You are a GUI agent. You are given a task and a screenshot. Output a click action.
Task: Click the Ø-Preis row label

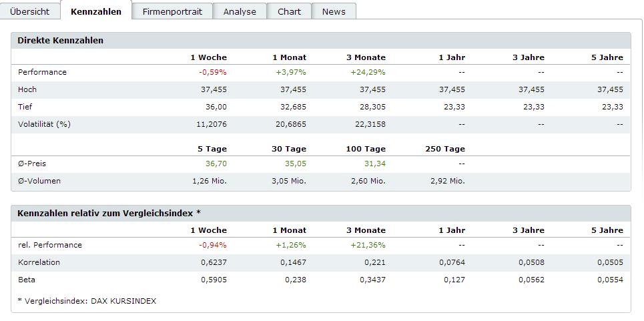tap(32, 164)
